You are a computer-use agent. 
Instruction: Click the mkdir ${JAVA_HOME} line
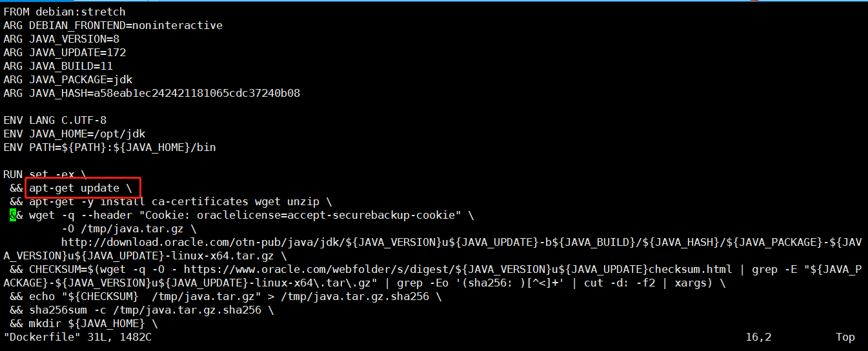click(x=84, y=323)
